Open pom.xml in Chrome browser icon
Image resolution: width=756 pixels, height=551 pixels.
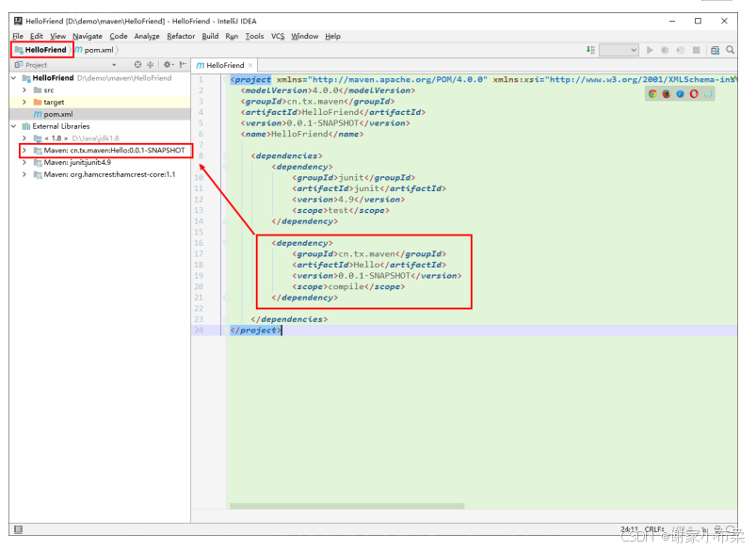(x=652, y=94)
